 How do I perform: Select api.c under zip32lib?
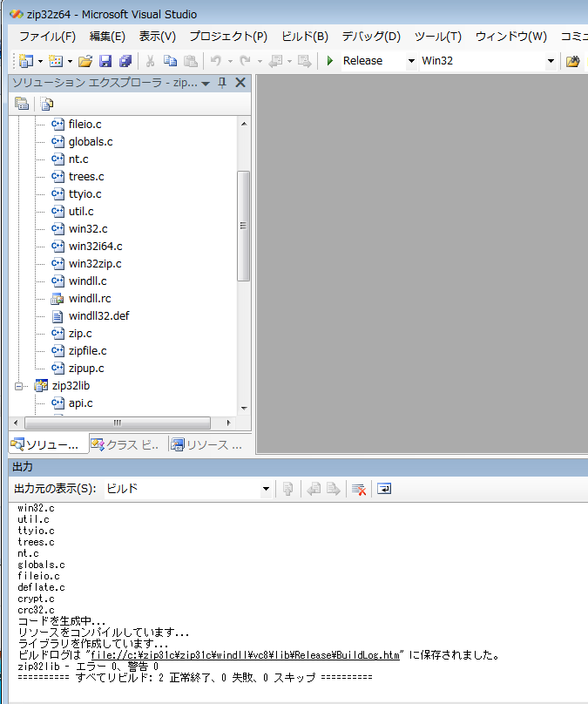tap(81, 403)
